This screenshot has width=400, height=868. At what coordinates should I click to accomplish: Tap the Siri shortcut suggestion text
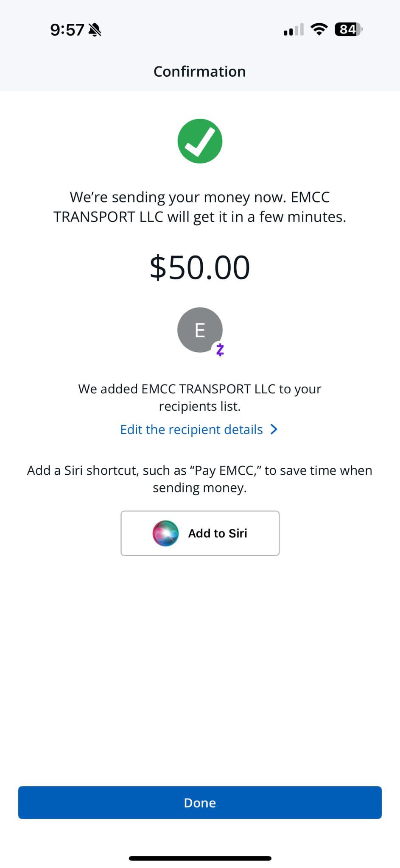tap(200, 479)
